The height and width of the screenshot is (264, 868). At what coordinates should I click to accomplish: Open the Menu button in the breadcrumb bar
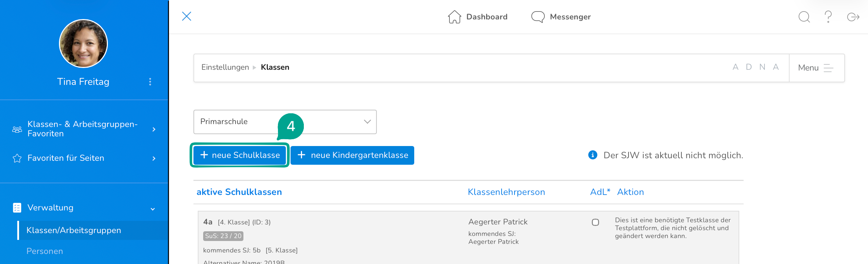pos(817,68)
